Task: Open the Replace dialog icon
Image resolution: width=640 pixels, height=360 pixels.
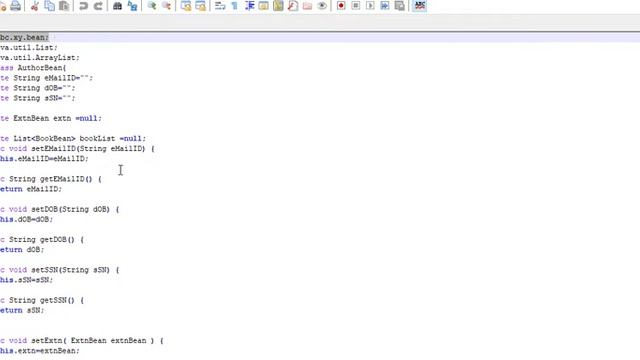Action: tap(132, 6)
